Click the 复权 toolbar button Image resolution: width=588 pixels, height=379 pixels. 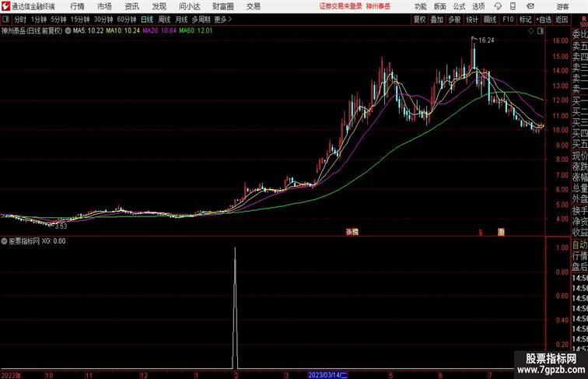point(420,19)
